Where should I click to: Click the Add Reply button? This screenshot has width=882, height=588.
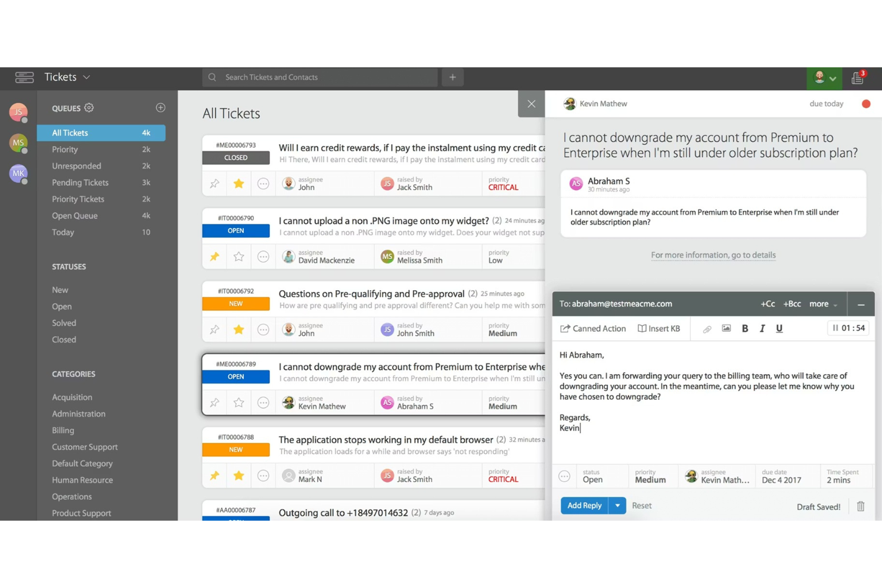coord(584,505)
